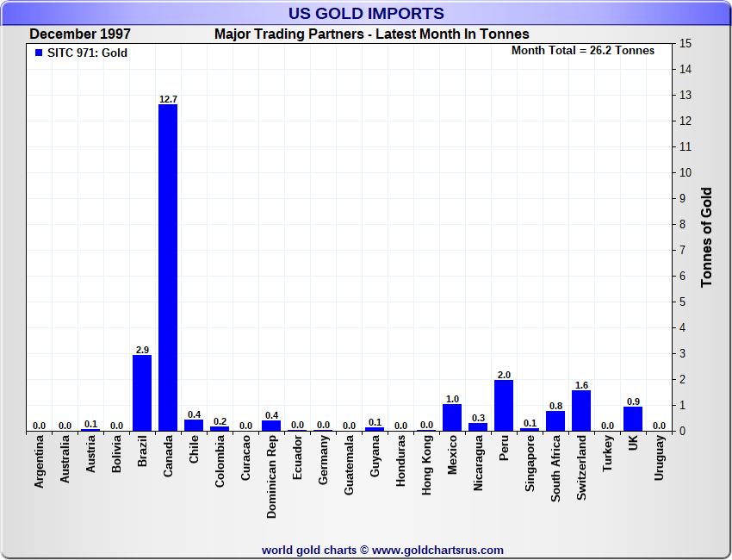Click the US GOLD IMPORTS title banner
This screenshot has height=560, width=732.
click(366, 13)
